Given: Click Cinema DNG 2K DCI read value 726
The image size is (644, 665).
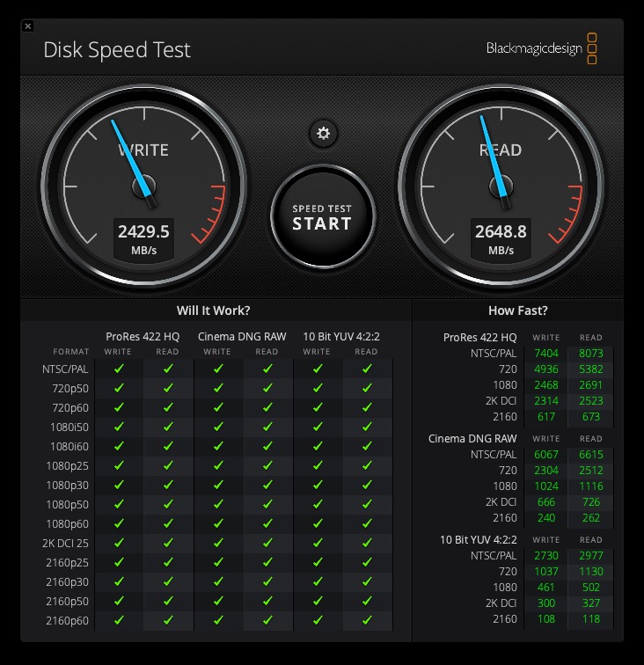Looking at the screenshot, I should 591,502.
